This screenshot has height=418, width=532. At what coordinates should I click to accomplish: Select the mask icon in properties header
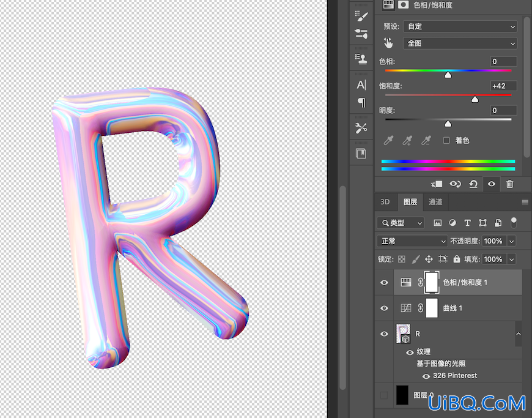click(x=404, y=4)
